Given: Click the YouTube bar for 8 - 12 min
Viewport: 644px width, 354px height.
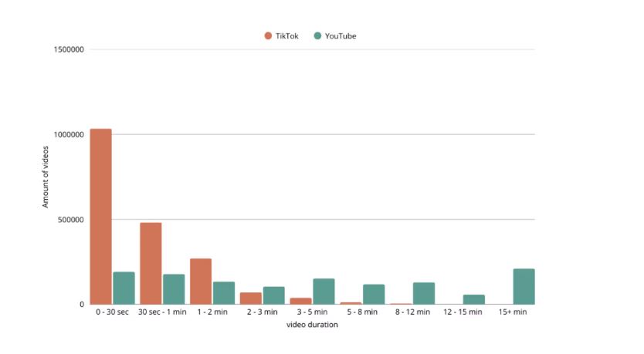Looking at the screenshot, I should 424,294.
